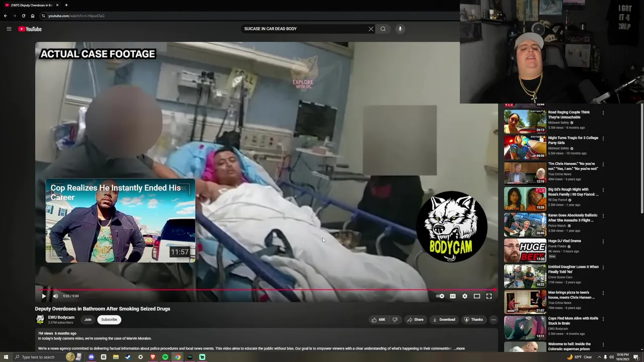The height and width of the screenshot is (362, 644).
Task: Open the EWU Bodycam channel avatar
Action: click(40, 319)
